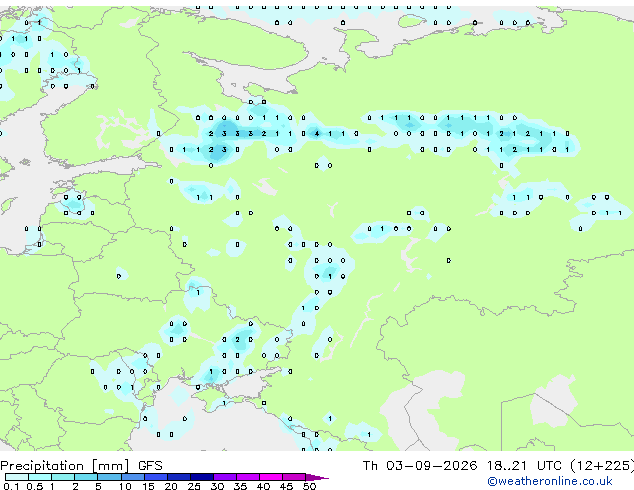Click the 35–40 mm violet legend swatch
Viewport: 634px width, 490px height.
(247, 477)
